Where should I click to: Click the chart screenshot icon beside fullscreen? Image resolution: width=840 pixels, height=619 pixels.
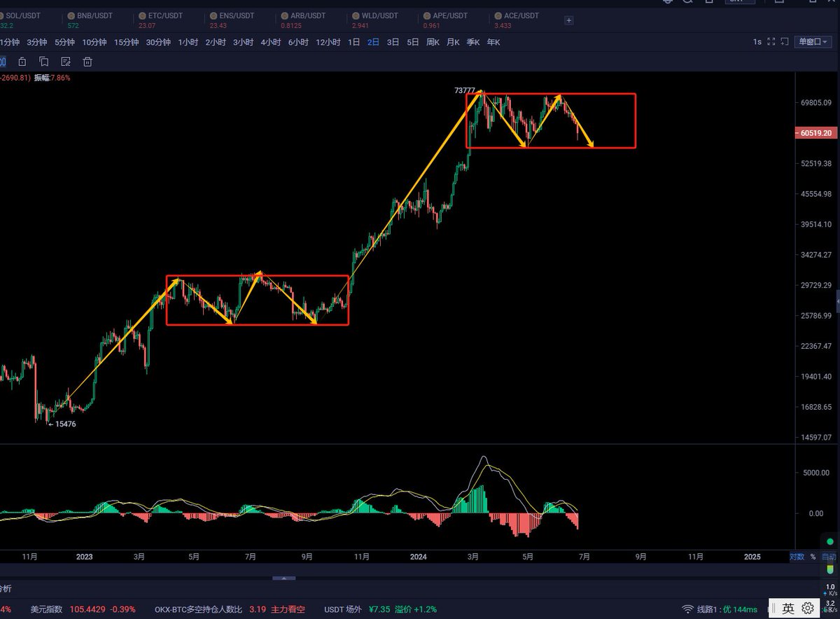pos(785,42)
